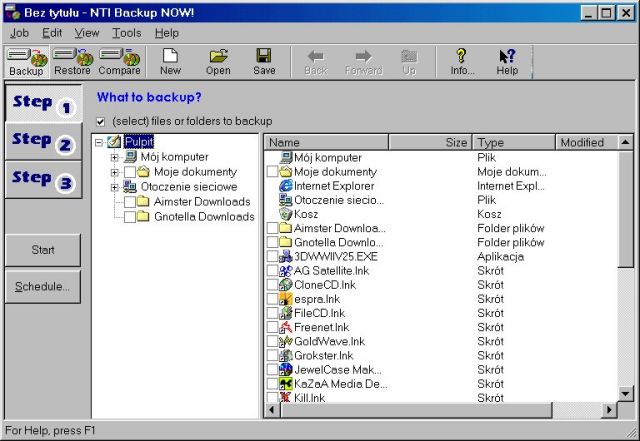Switch to the Step 2 tab
Screen dimensions: 640x441
point(43,141)
